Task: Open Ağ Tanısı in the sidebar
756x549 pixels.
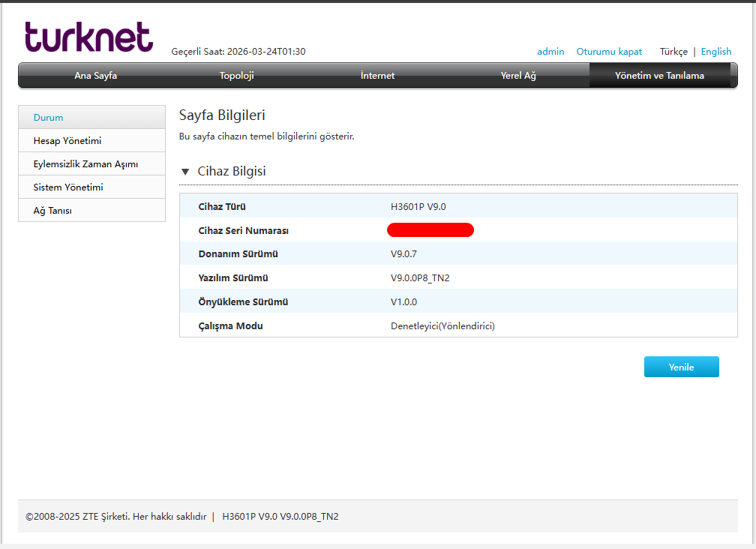Action: point(91,210)
